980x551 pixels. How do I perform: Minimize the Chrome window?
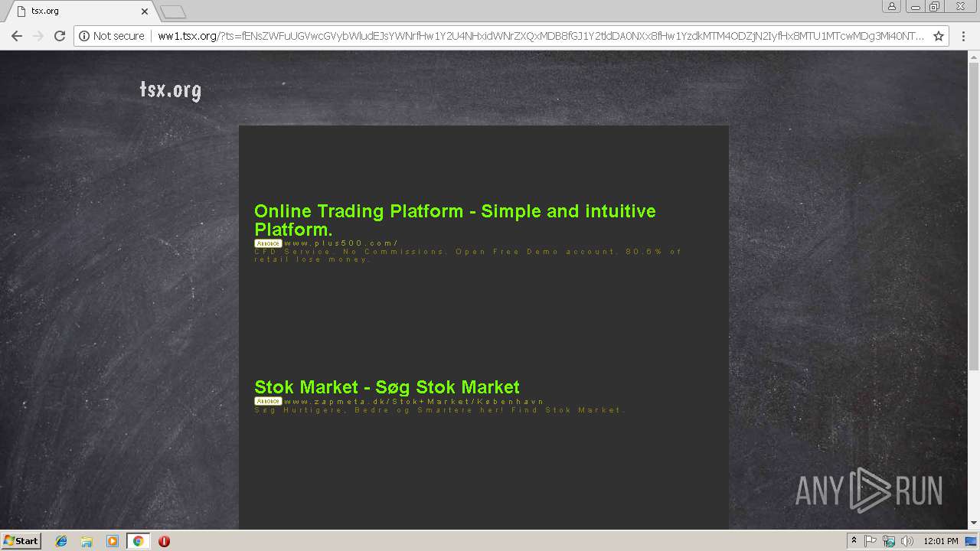tap(915, 7)
